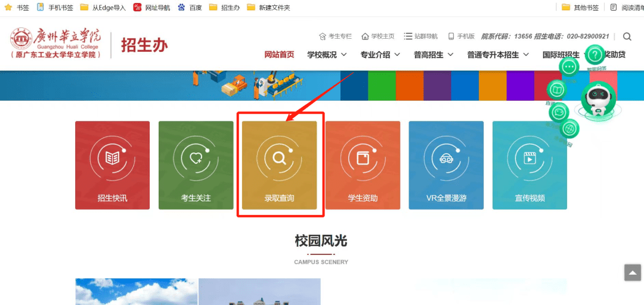Image resolution: width=644 pixels, height=305 pixels.
Task: Open the 从Edge导入 bookmark folder
Action: coord(103,7)
